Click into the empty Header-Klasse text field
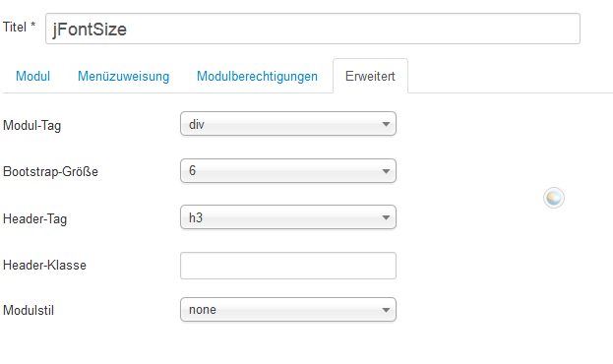 tap(288, 266)
